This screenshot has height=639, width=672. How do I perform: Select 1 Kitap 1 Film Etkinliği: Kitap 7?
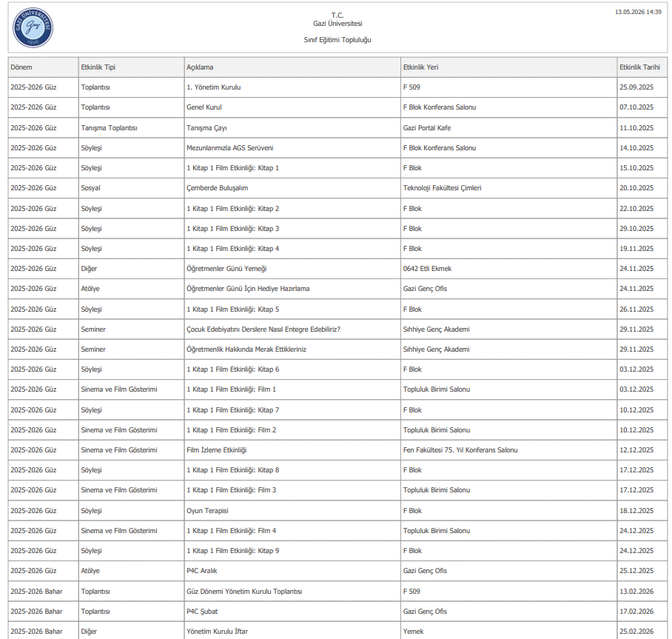(292, 410)
